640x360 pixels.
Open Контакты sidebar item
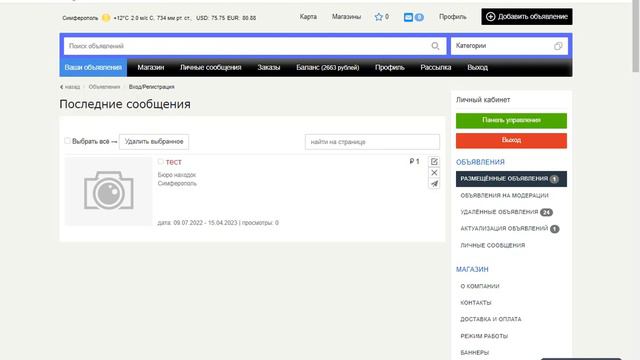(476, 302)
